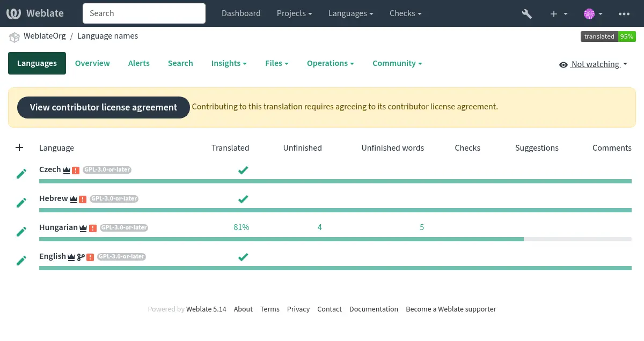Screen dimensions: 644x341
Task: Switch to the Alerts tab
Action: click(x=139, y=63)
